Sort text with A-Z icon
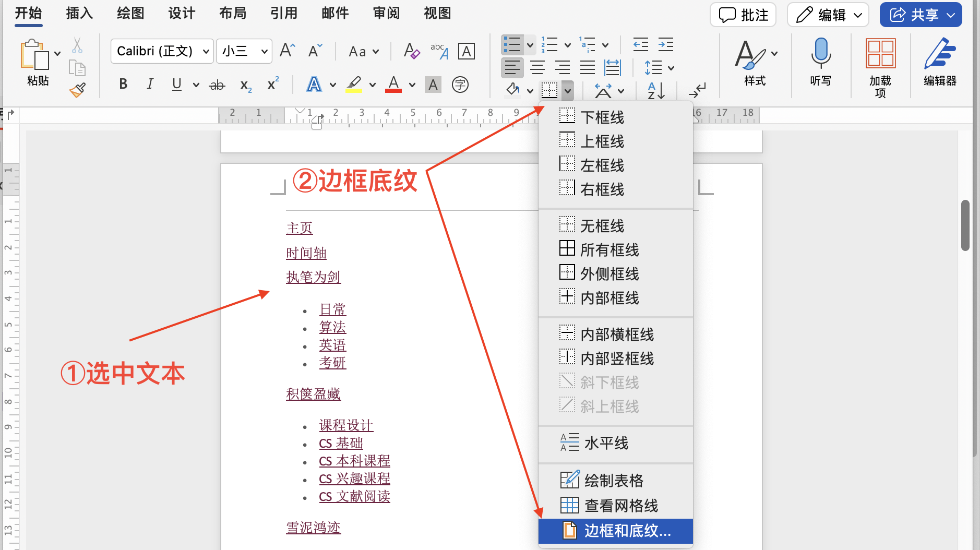 [x=656, y=90]
